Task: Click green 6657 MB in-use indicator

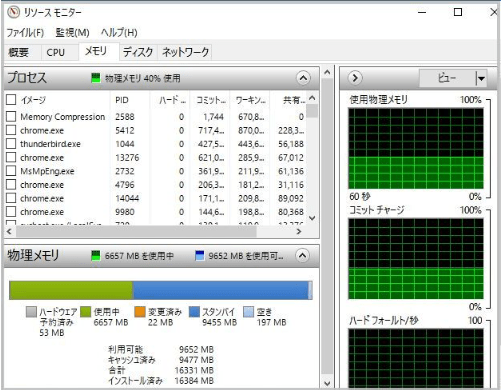Action: 96,256
